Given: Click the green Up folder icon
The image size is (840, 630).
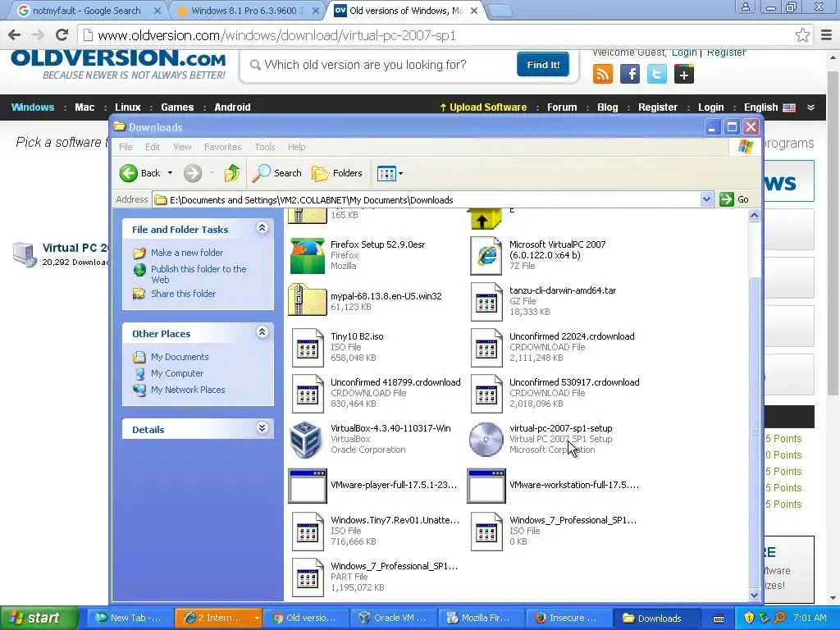Looking at the screenshot, I should [x=232, y=173].
